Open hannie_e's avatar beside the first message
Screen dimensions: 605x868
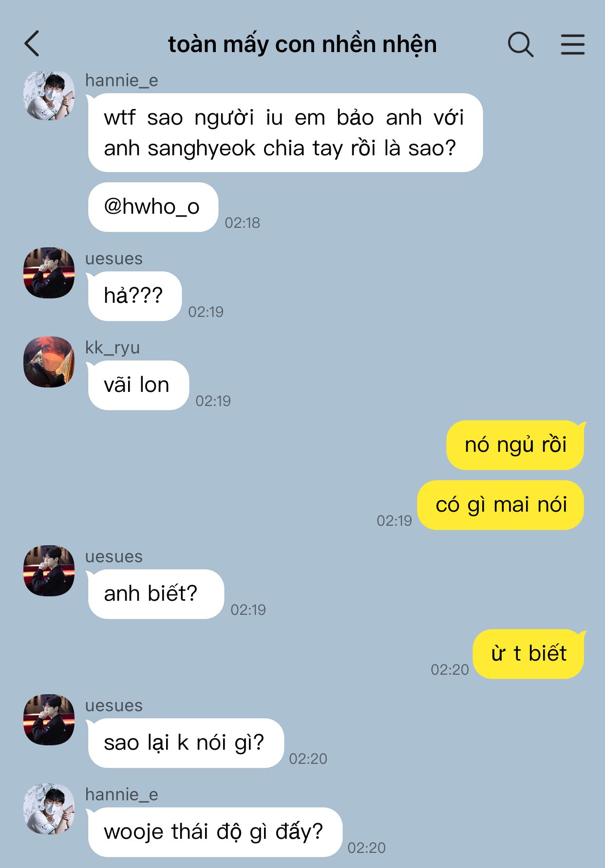pos(49,95)
